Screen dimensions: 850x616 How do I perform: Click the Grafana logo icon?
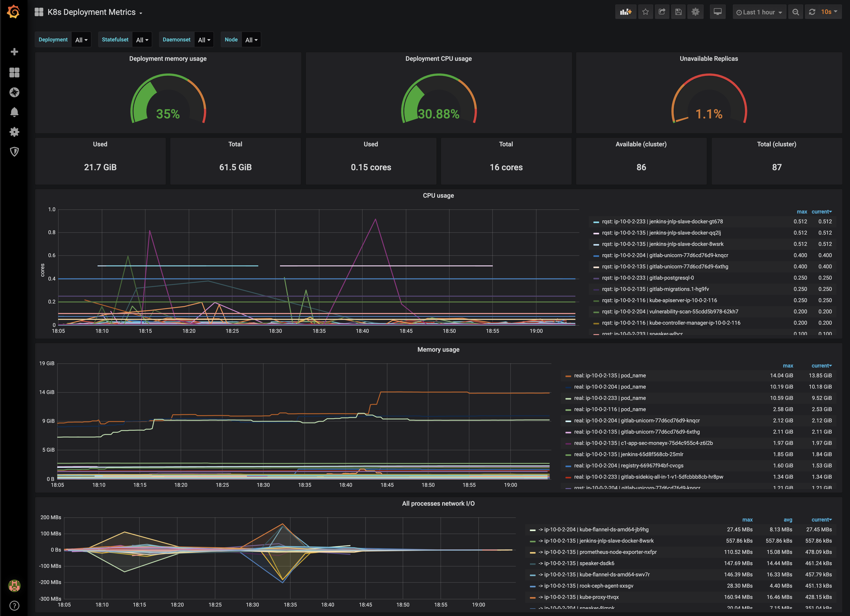pos(14,12)
